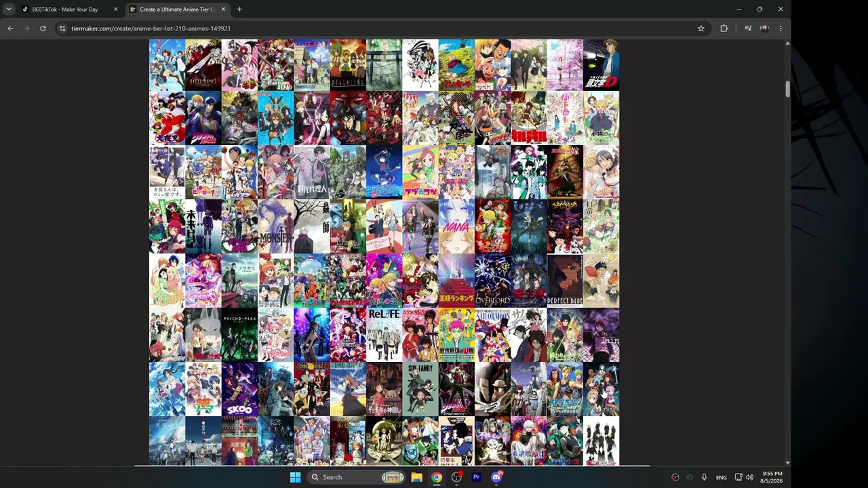The width and height of the screenshot is (868, 488).
Task: View site information for tiermaker.com
Action: (62, 28)
